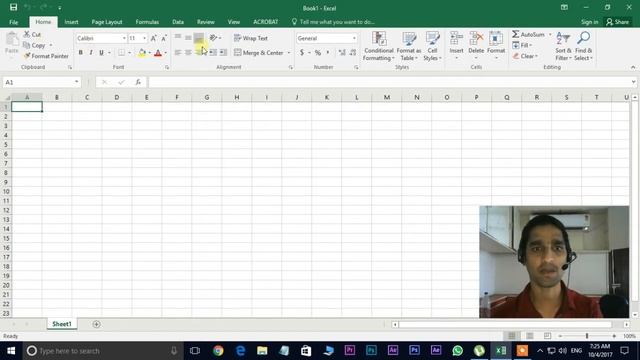640x360 pixels.
Task: Click the Fill button in Editing group
Action: [x=522, y=45]
